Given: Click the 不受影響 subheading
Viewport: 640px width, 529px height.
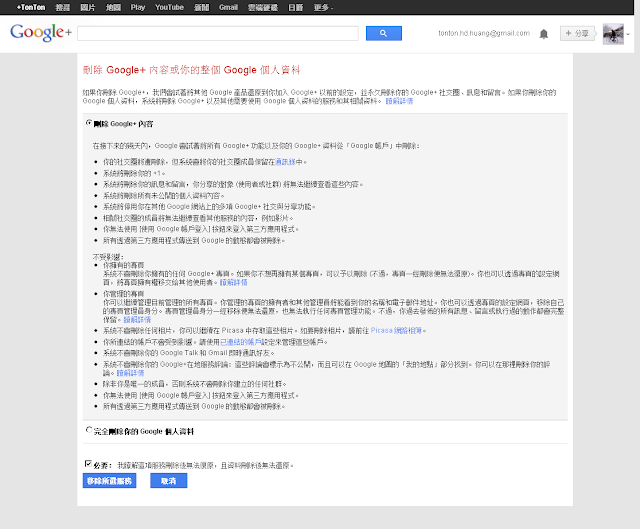Looking at the screenshot, I should pyautogui.click(x=108, y=257).
